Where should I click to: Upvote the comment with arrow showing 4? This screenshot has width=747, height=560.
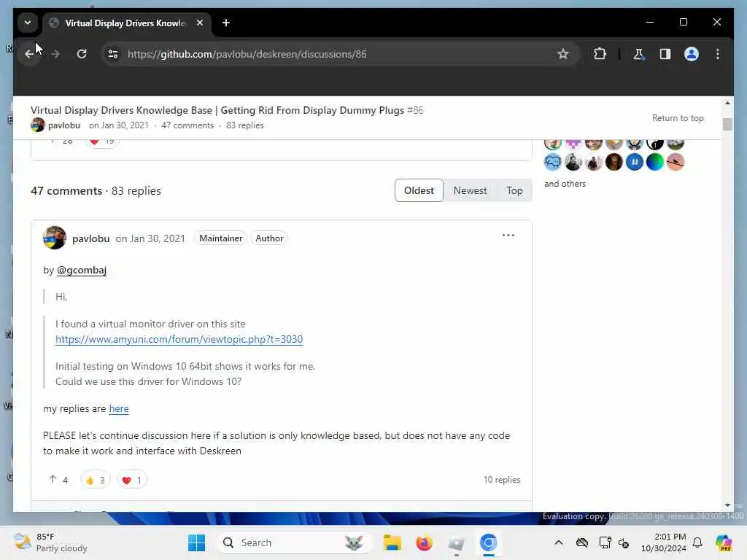click(58, 480)
